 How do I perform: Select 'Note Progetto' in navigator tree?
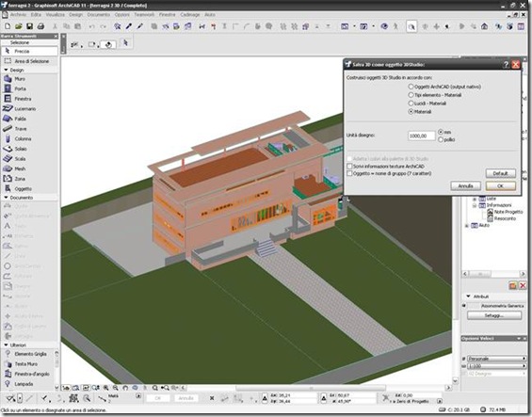point(508,212)
